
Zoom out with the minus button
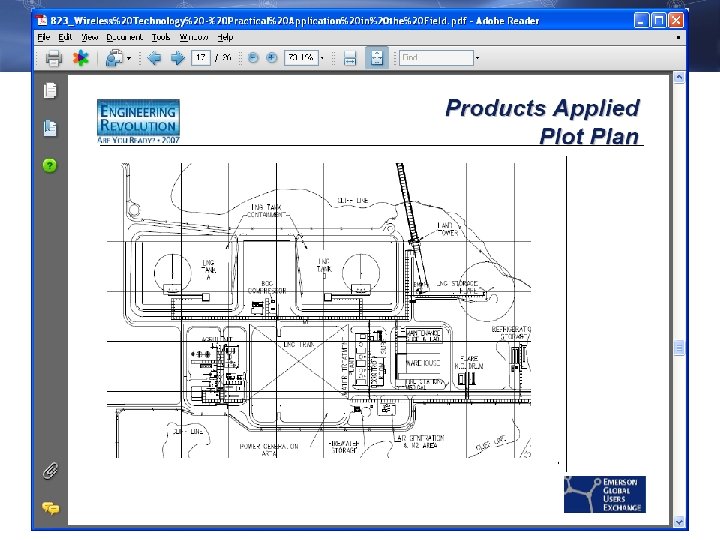click(253, 58)
